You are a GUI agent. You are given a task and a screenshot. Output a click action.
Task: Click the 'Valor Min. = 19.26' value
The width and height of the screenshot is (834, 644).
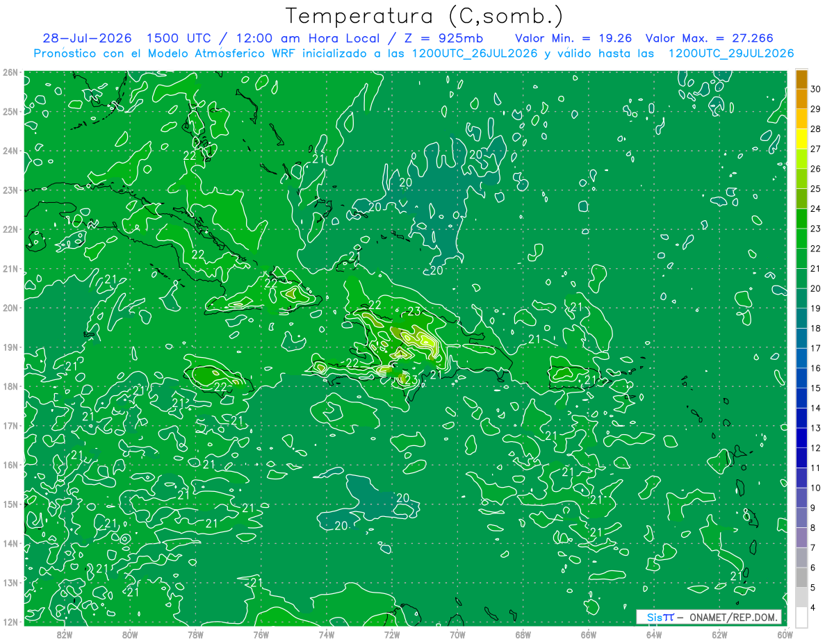click(x=574, y=38)
